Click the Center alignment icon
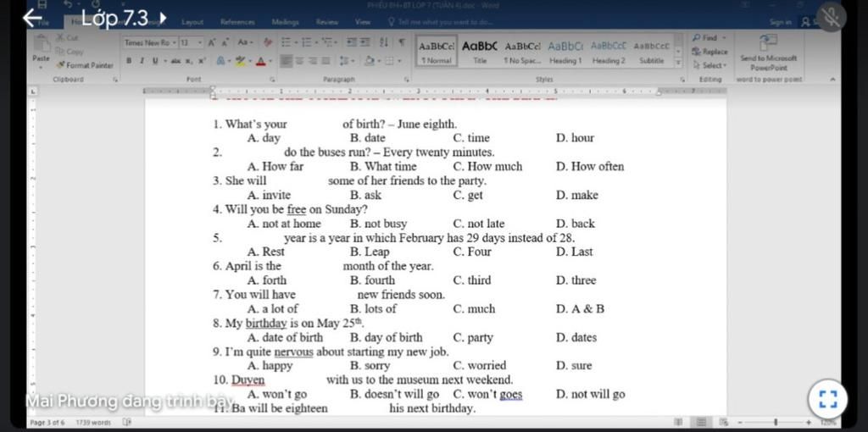868x432 pixels. click(x=300, y=61)
